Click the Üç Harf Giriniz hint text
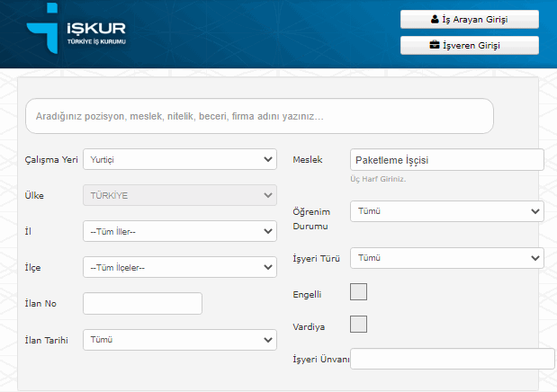Viewport: 557px width, 392px height. 379,179
